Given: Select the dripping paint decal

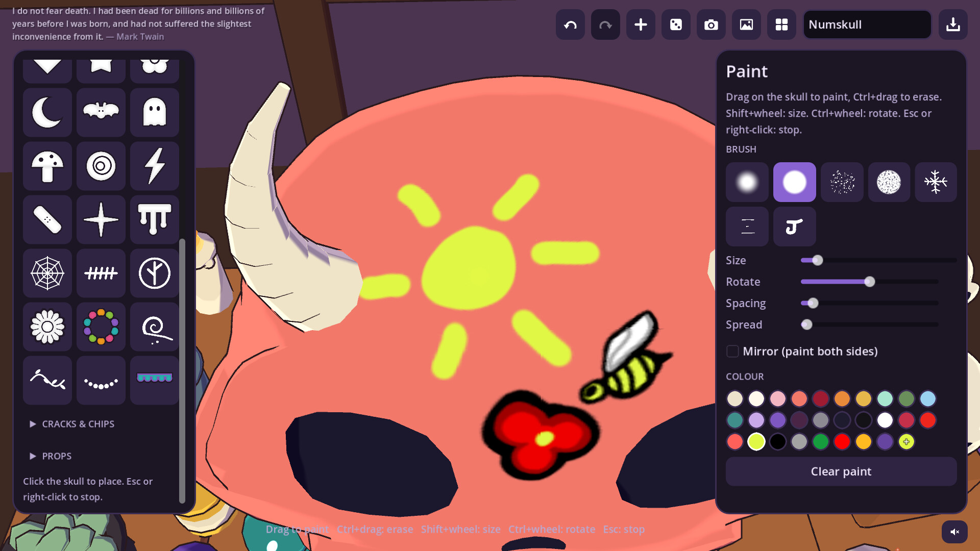Looking at the screenshot, I should tap(155, 219).
